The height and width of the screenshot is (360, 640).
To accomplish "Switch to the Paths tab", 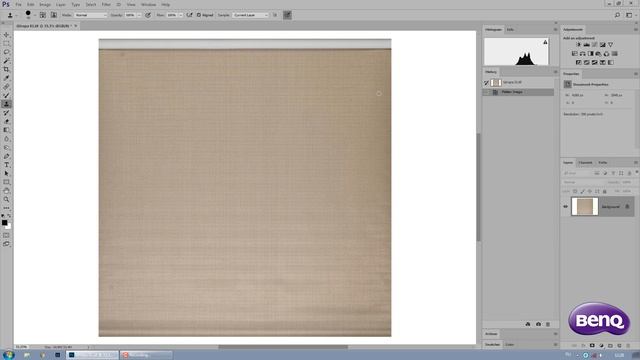I will (603, 162).
